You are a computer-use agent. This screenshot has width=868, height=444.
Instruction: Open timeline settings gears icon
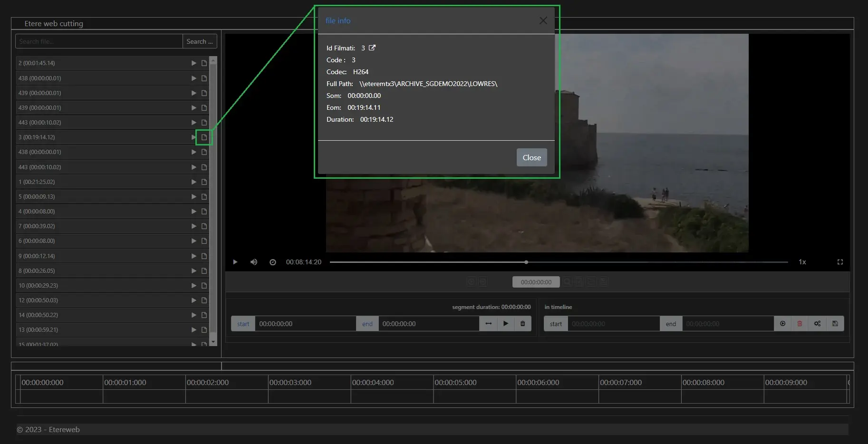click(817, 324)
